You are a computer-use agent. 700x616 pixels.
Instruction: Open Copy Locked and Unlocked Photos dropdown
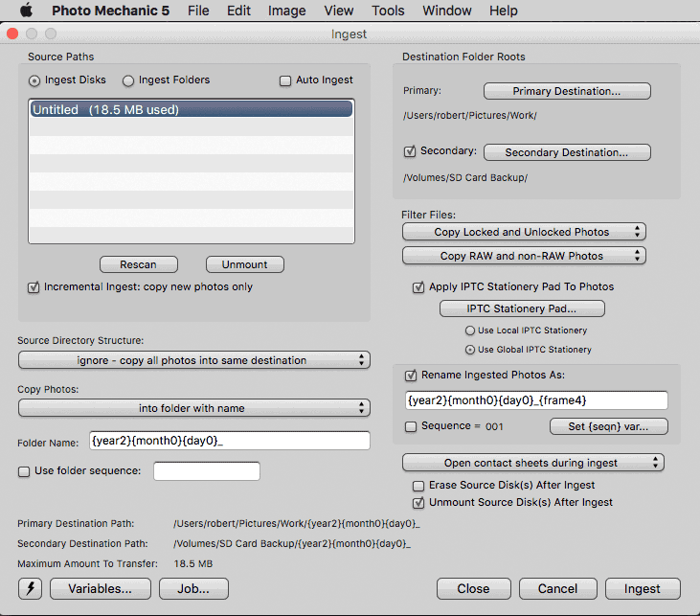tap(524, 232)
